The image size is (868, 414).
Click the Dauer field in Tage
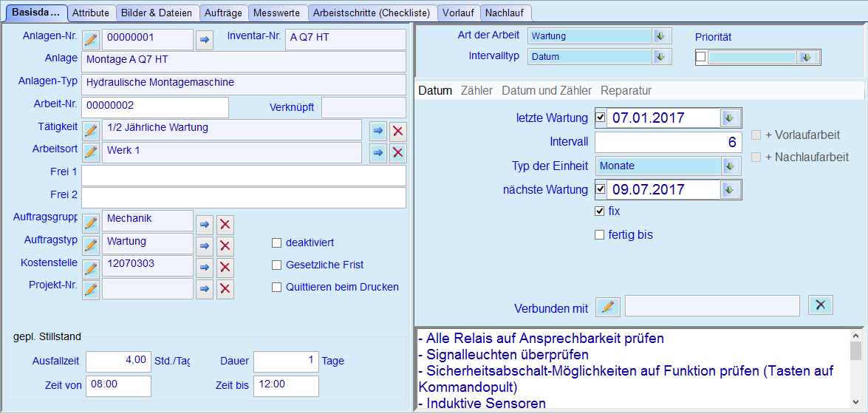286,362
